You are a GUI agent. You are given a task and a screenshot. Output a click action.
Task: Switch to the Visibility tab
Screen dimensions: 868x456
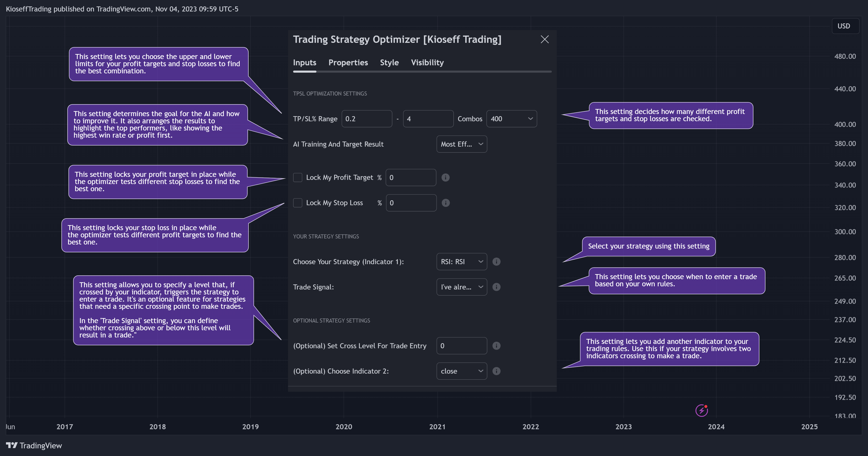pos(427,63)
